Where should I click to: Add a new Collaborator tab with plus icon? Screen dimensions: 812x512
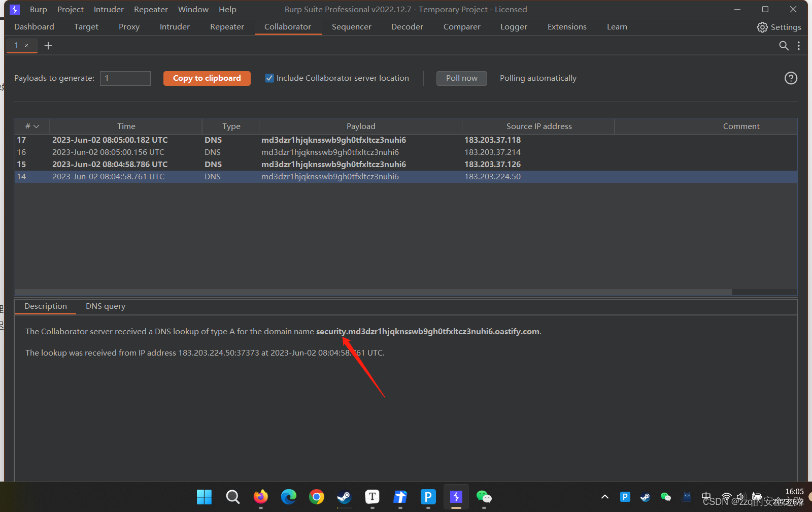pyautogui.click(x=48, y=46)
